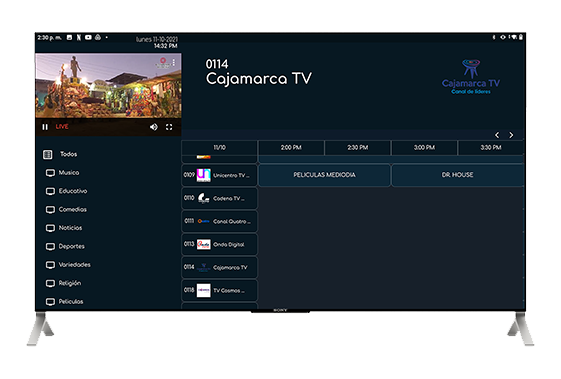Mute the volume speaker icon
The width and height of the screenshot is (561, 379).
[154, 127]
